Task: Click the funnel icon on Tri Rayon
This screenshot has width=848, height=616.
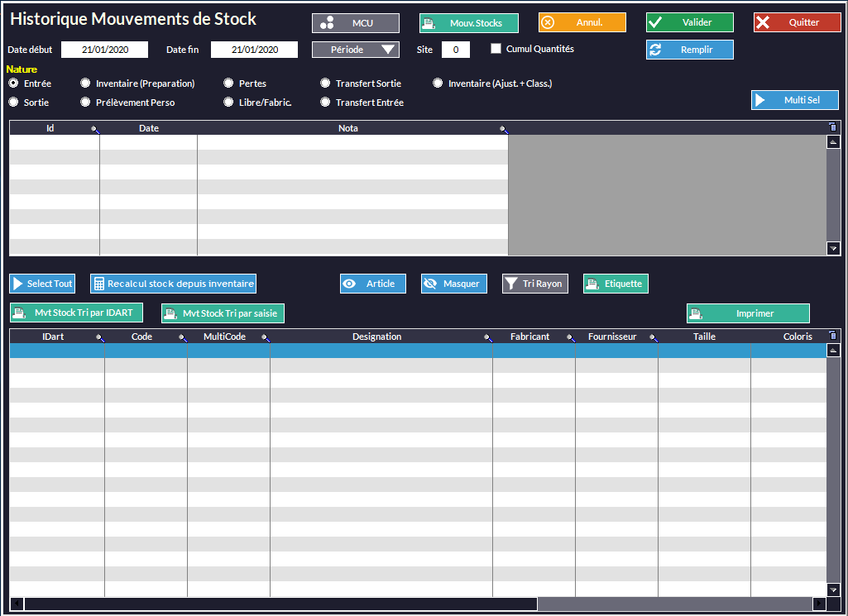Action: (x=511, y=284)
